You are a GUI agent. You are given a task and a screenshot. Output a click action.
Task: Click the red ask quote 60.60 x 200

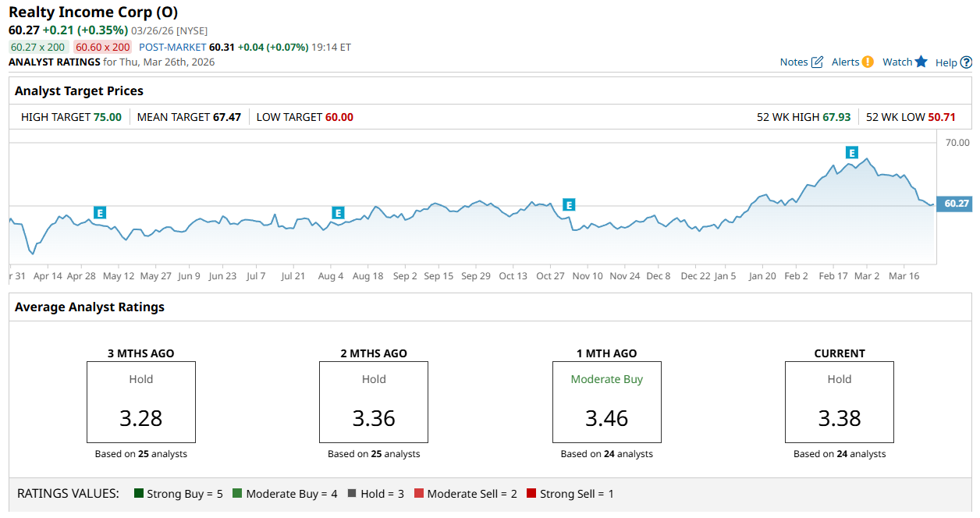[x=103, y=47]
